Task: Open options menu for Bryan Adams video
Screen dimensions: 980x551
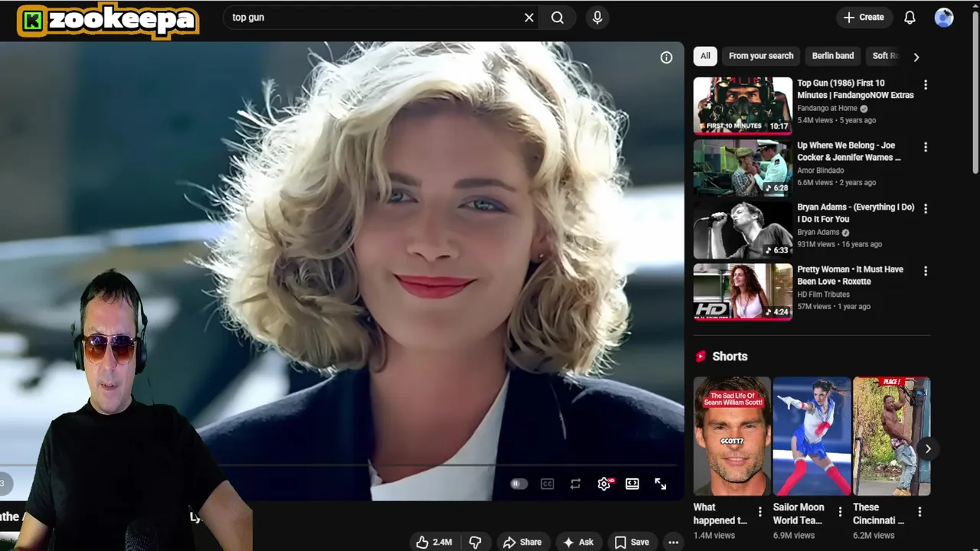Action: pyautogui.click(x=925, y=208)
